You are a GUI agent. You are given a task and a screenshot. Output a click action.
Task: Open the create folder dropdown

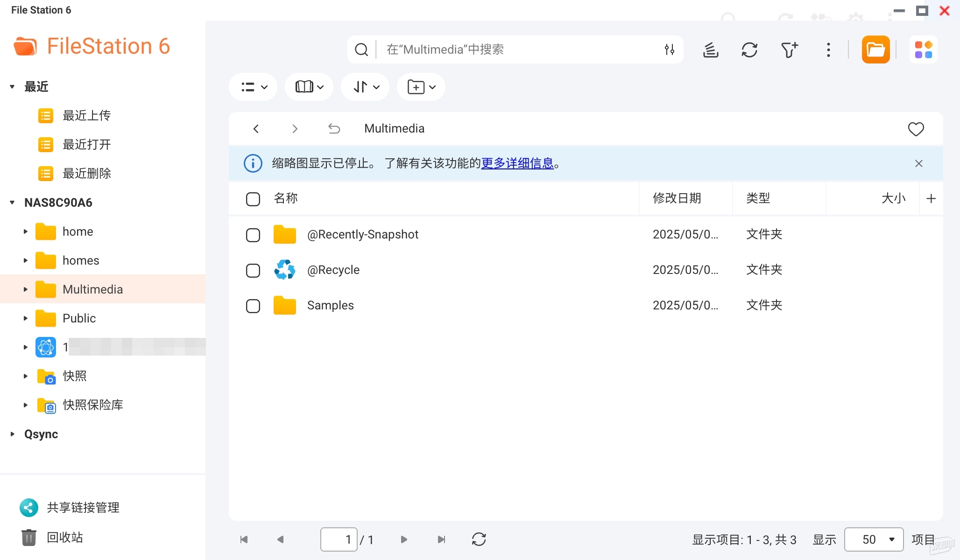click(421, 87)
